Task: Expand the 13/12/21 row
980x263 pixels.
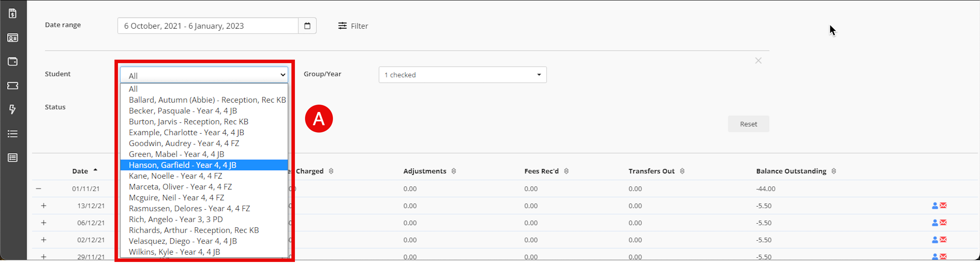Action: 44,206
